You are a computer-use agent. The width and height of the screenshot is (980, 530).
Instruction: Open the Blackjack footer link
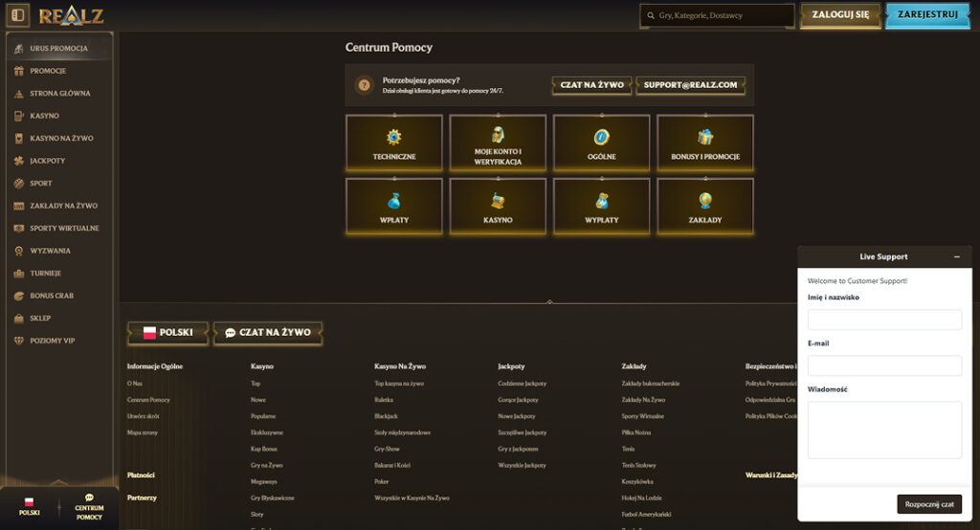click(x=386, y=415)
